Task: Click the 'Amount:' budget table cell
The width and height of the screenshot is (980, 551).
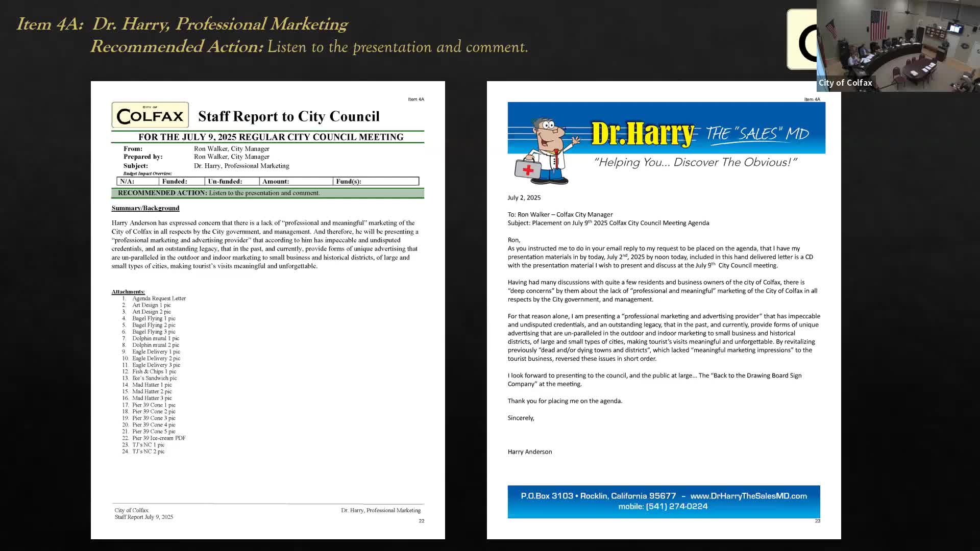Action: pyautogui.click(x=296, y=181)
